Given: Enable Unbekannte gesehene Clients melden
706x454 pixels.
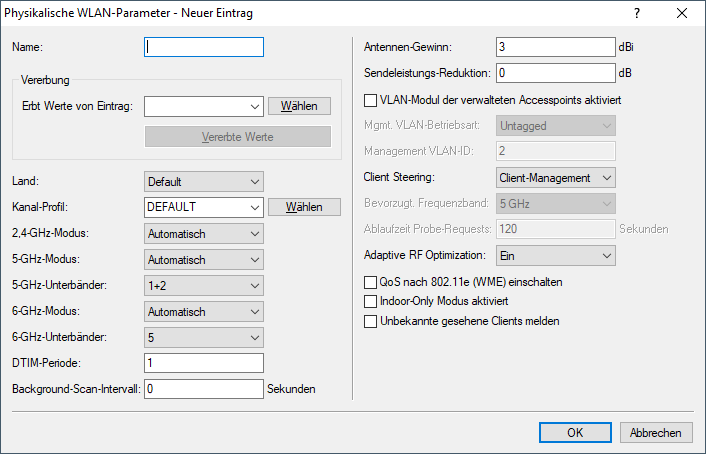Looking at the screenshot, I should pyautogui.click(x=372, y=321).
